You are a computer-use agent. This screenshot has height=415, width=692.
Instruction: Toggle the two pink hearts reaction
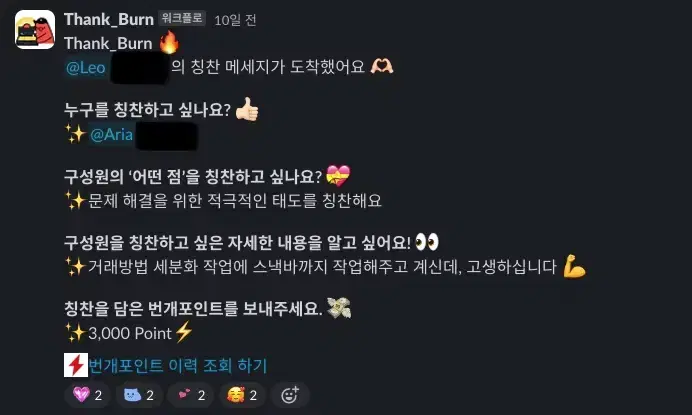(x=191, y=395)
